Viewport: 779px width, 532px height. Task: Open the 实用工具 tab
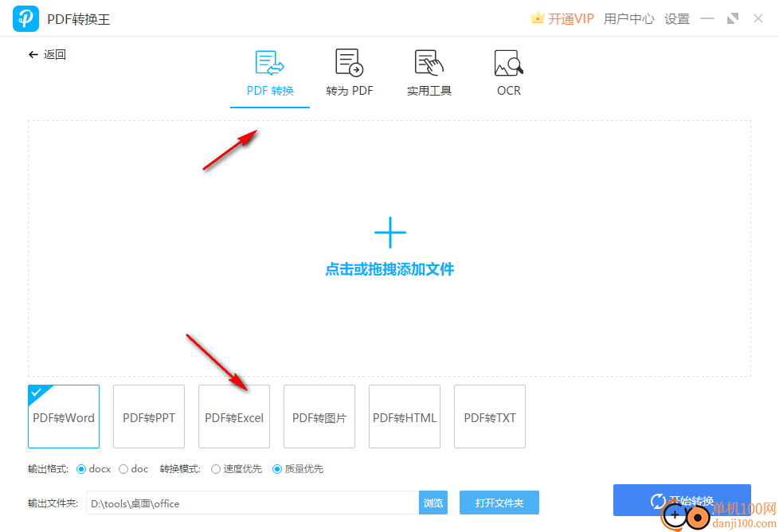coord(429,75)
